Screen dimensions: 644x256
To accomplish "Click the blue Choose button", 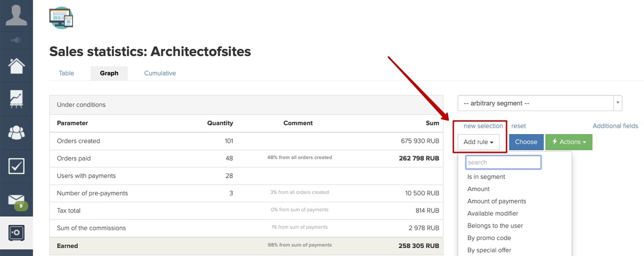I will point(526,142).
